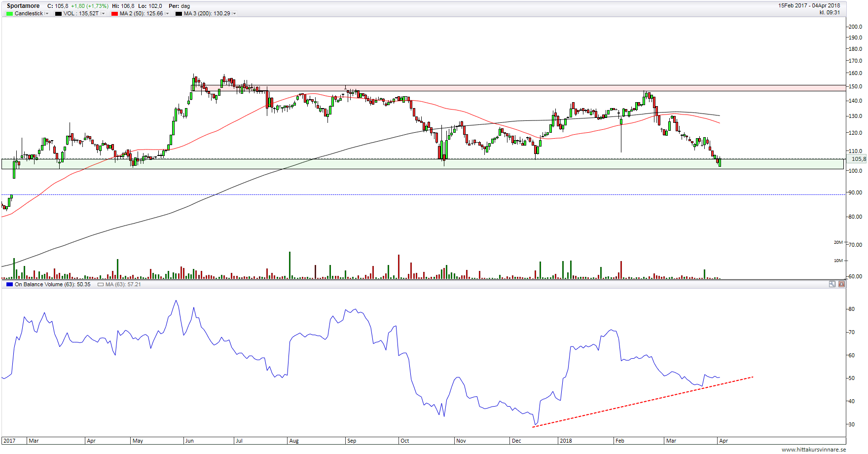Image resolution: width=868 pixels, height=454 pixels.
Task: Click the www.hittakursvinnare.se link
Action: pos(814,450)
